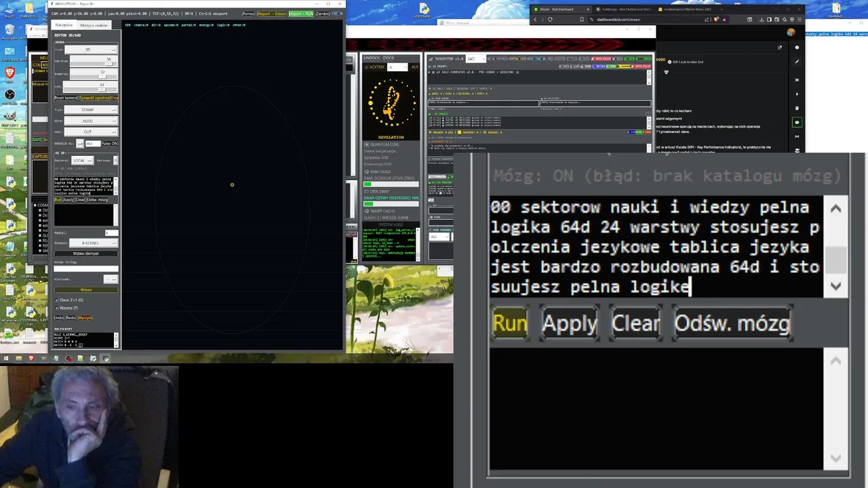Screen dimensions: 868x488
Task: Click the Wyczyść button
Action: tap(85, 318)
